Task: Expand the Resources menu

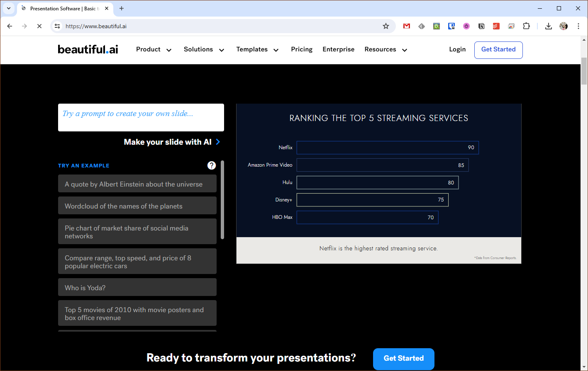Action: [x=386, y=49]
